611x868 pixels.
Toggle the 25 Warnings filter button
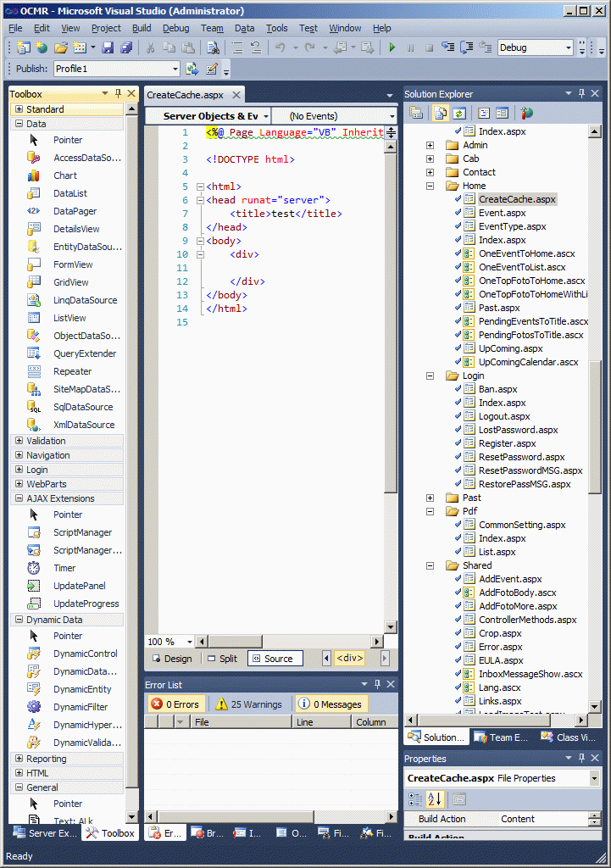click(249, 704)
